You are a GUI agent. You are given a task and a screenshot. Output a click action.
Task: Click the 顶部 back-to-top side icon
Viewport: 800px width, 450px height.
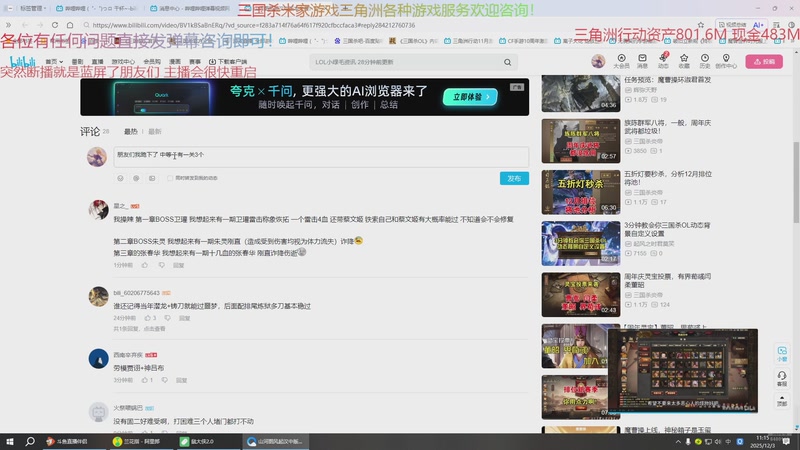(782, 401)
